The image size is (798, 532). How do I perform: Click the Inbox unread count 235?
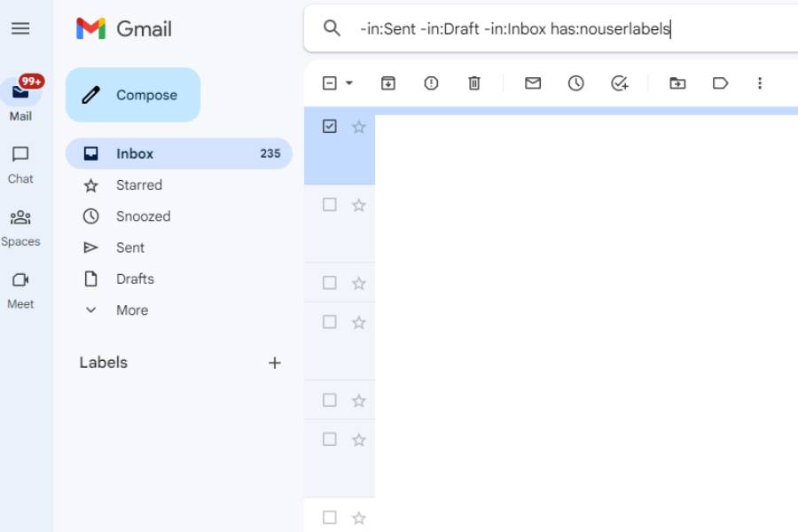tap(270, 153)
